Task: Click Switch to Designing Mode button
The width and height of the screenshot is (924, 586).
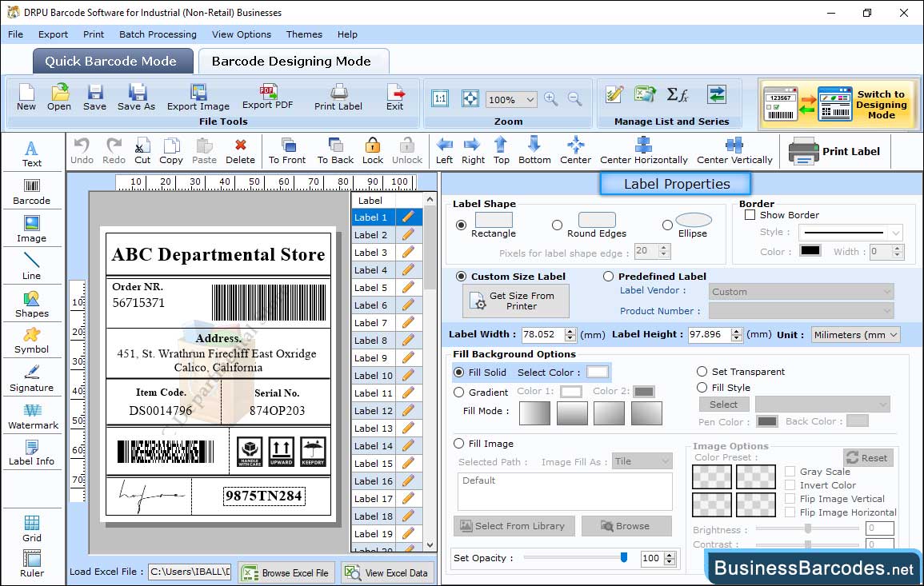Action: coord(838,105)
